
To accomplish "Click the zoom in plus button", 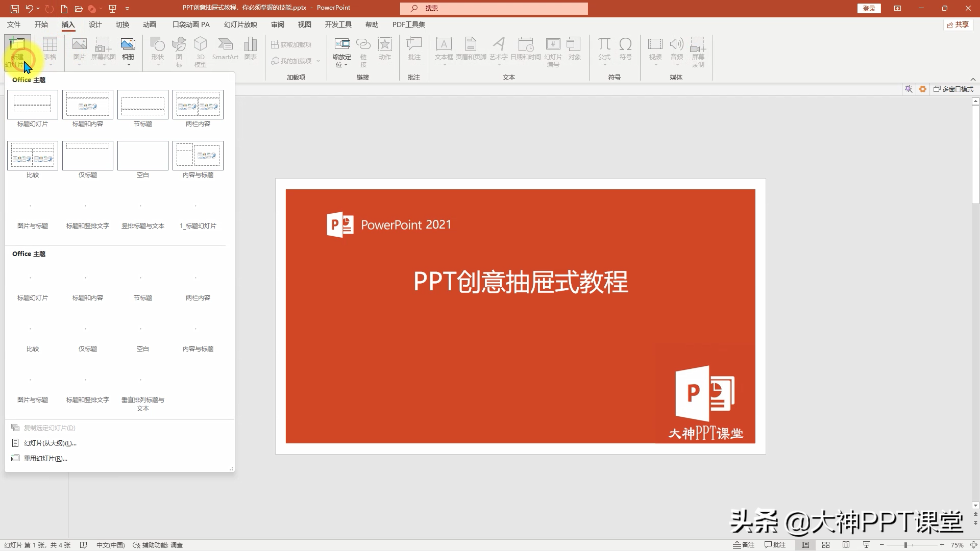I will [942, 545].
